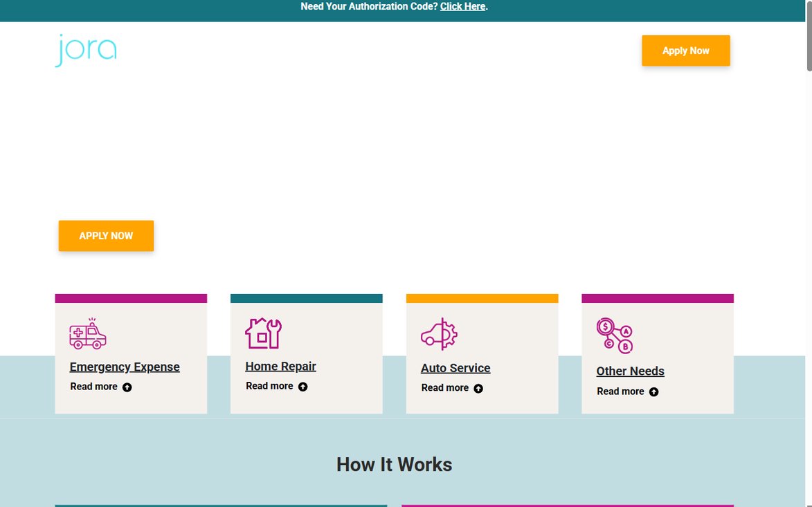The image size is (812, 507).
Task: Click the house with wrench icon
Action: point(263,333)
